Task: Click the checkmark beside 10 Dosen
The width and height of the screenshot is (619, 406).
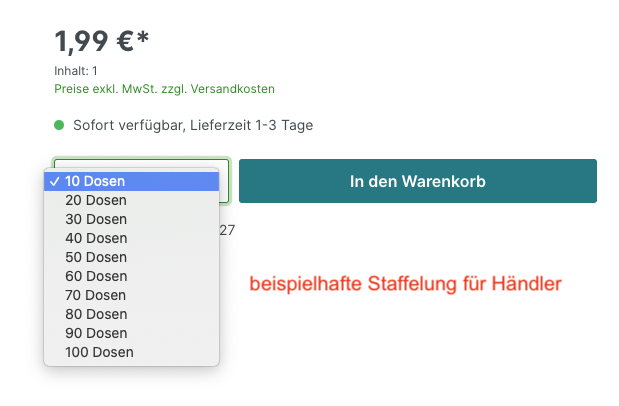Action: (x=53, y=181)
